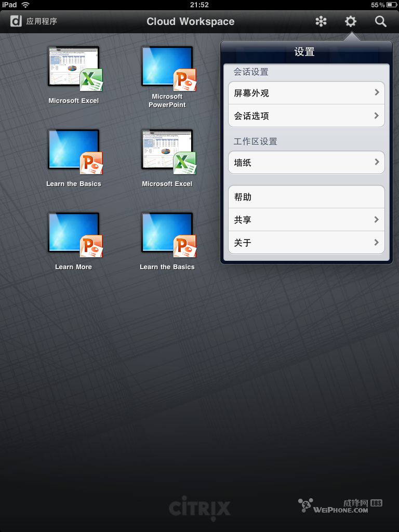Viewport: 399px width, 532px height.
Task: Click the 工作区设置 section header
Action: (256, 141)
